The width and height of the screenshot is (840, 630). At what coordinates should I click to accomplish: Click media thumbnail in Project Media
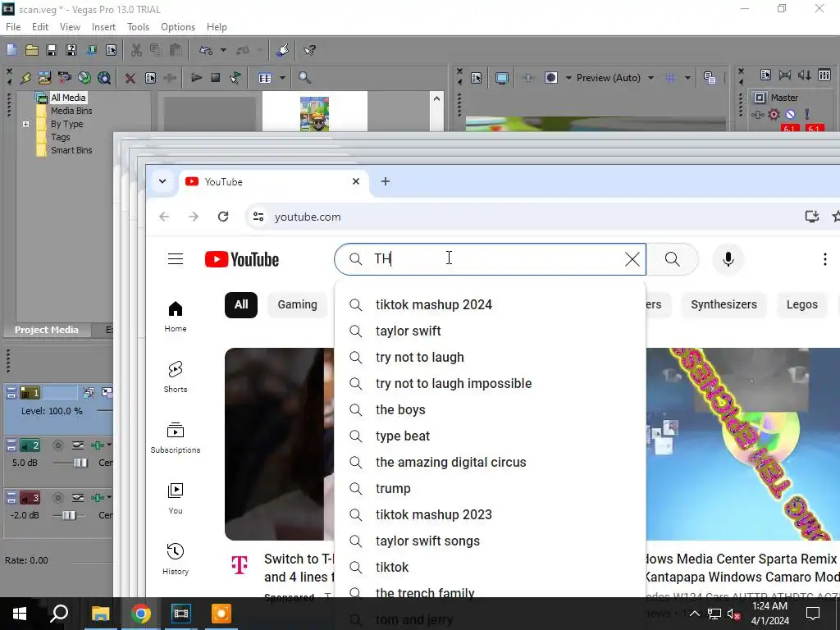click(314, 113)
